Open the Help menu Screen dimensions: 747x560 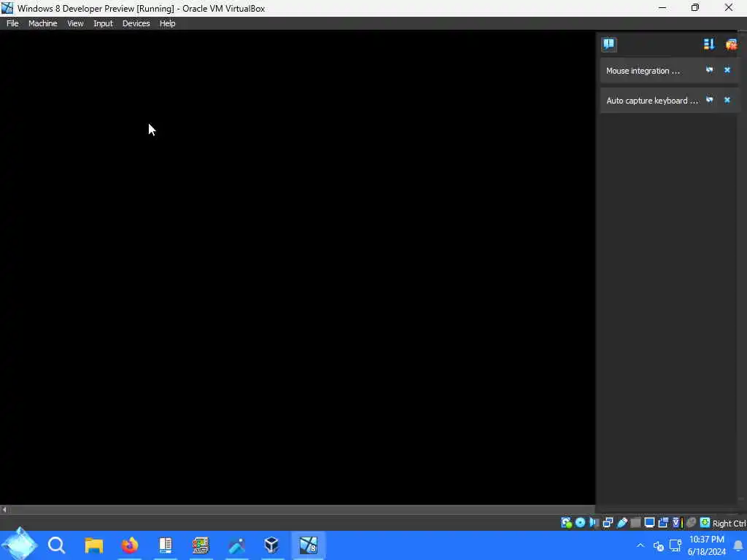coord(167,23)
